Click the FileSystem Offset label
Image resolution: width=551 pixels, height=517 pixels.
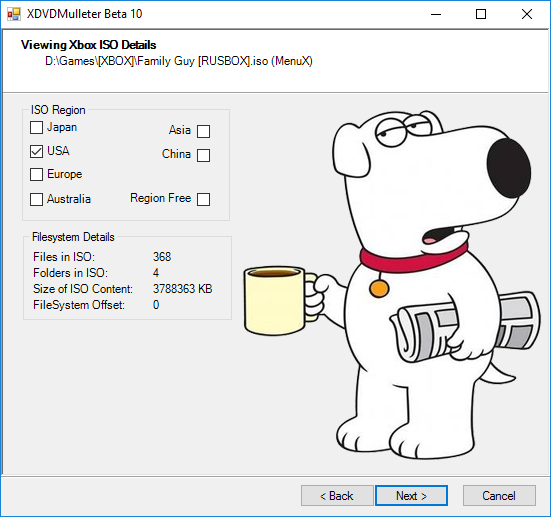coord(79,305)
